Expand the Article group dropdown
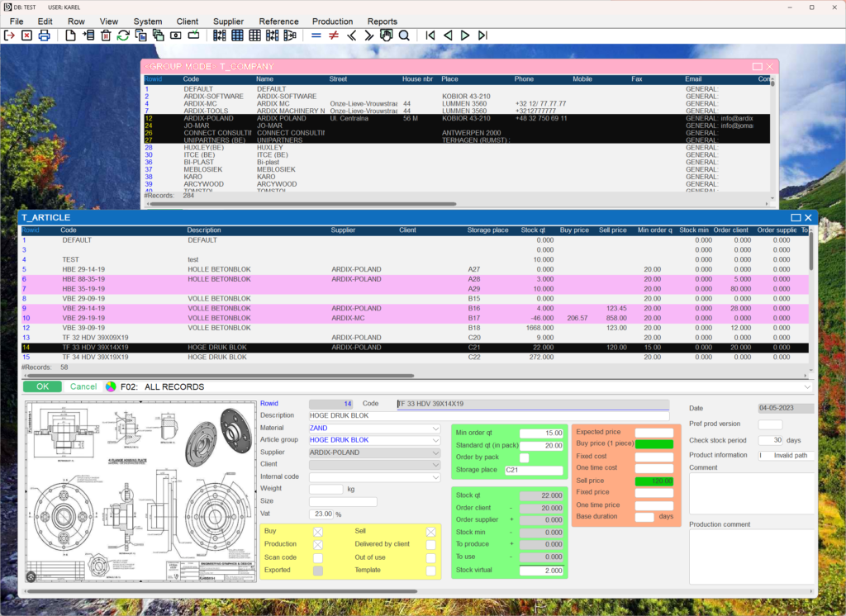846x616 pixels. [x=435, y=440]
